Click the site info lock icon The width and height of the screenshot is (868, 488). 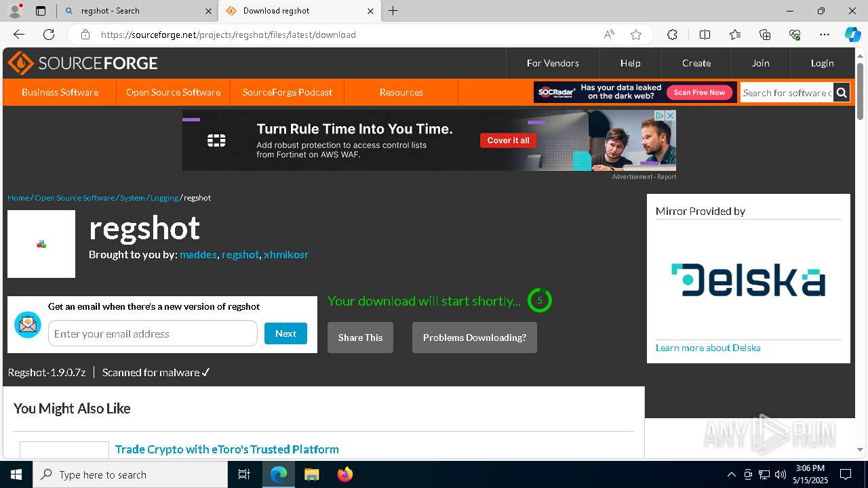85,35
